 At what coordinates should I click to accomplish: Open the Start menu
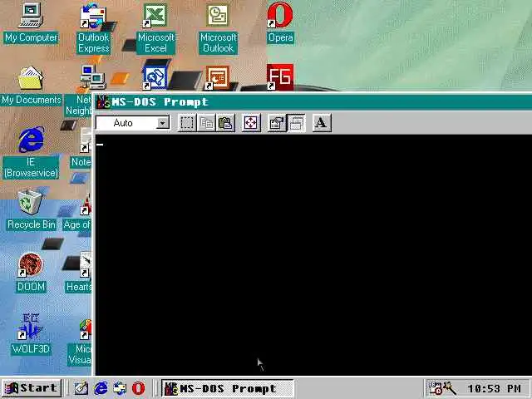pos(32,388)
